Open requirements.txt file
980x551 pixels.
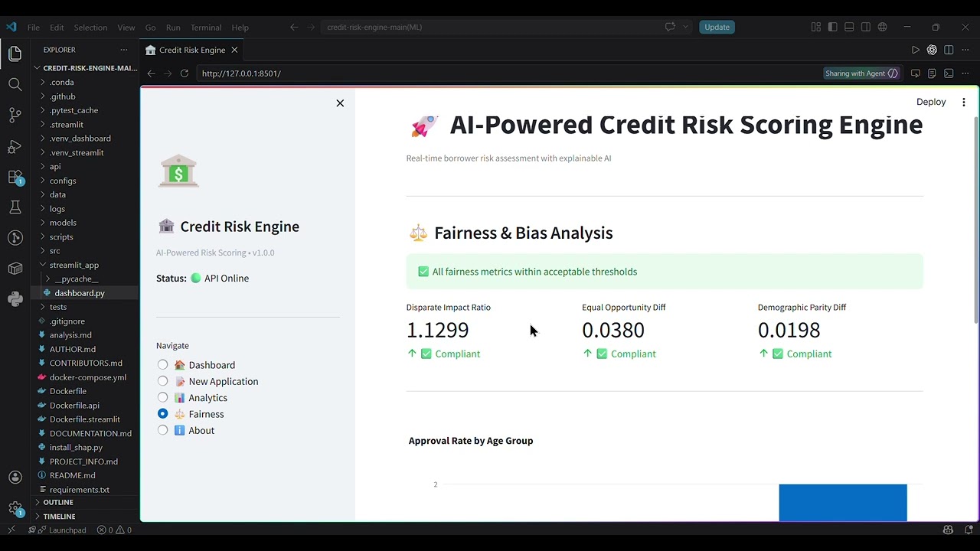84,490
